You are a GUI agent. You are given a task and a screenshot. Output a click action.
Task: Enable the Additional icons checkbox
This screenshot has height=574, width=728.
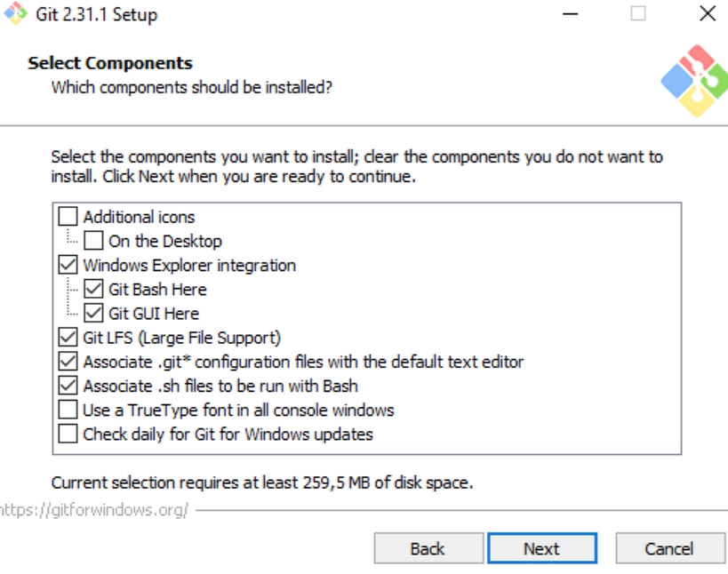(x=68, y=217)
